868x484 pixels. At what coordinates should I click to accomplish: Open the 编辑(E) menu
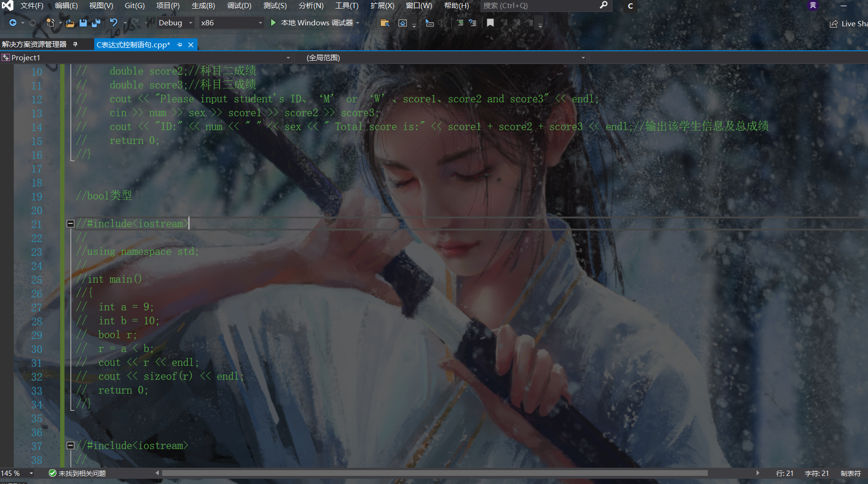point(66,6)
